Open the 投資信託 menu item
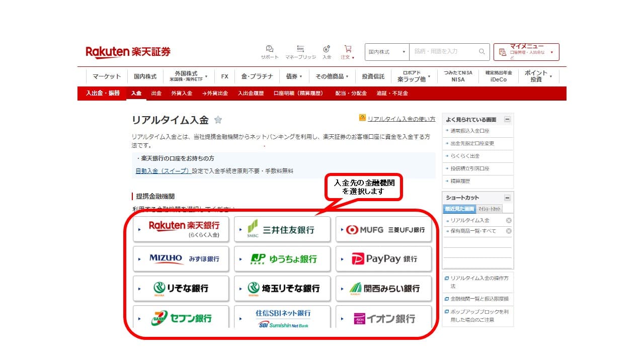644x362 pixels. pyautogui.click(x=373, y=76)
